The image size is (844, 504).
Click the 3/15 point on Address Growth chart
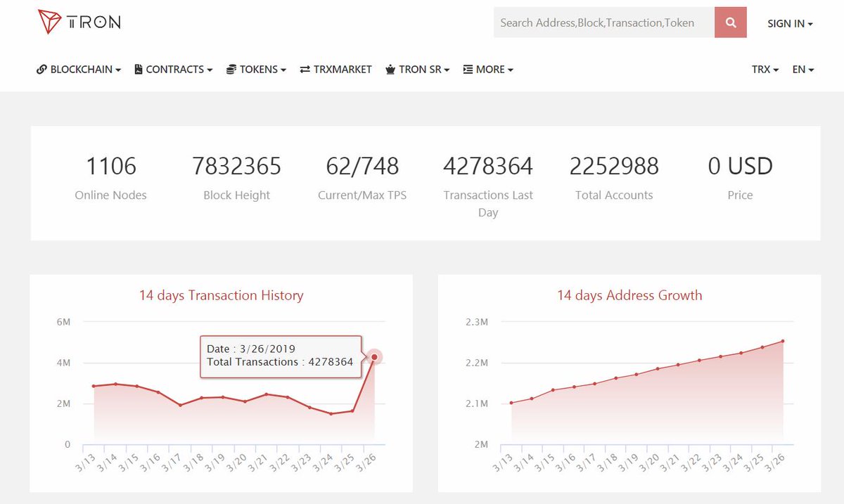[553, 390]
